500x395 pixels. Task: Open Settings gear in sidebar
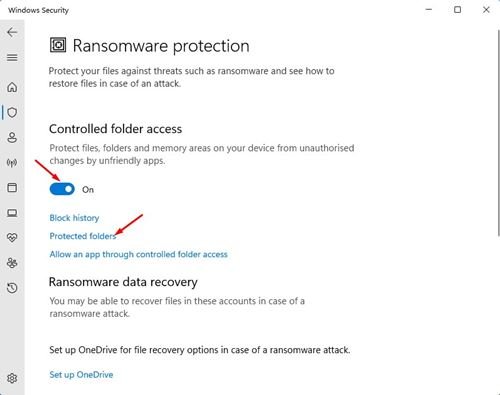(12, 378)
